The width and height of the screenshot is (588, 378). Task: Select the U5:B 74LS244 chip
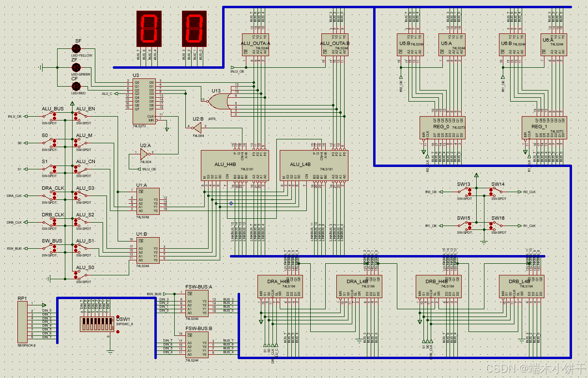click(x=410, y=45)
